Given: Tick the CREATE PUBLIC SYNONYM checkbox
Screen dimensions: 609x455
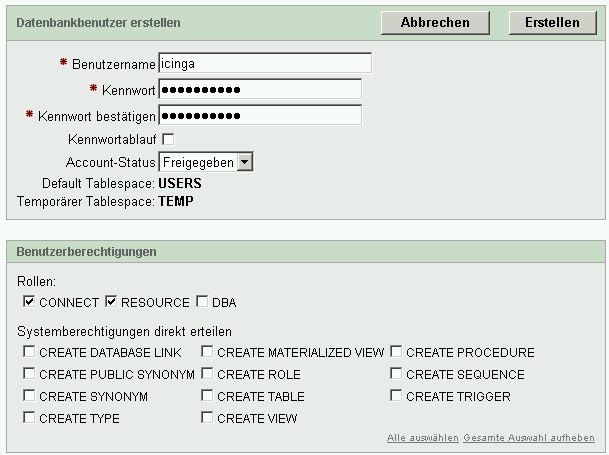Looking at the screenshot, I should (29, 374).
